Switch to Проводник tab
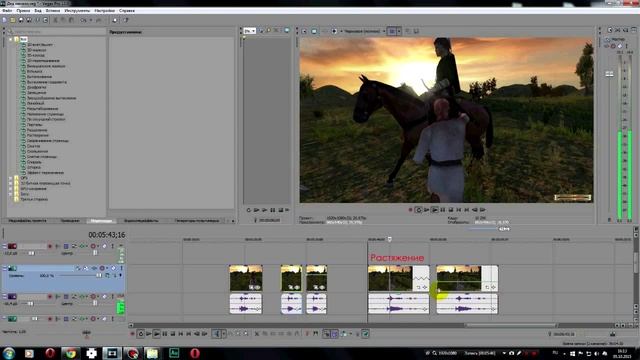 point(70,220)
